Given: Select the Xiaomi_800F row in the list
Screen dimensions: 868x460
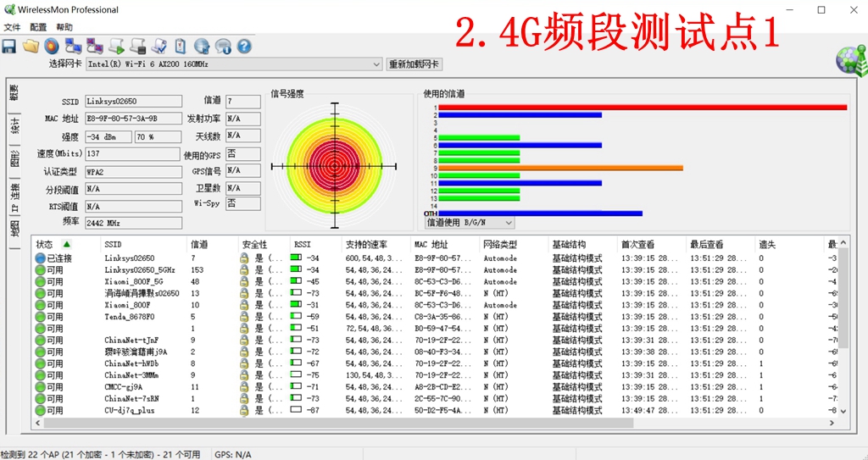Looking at the screenshot, I should click(436, 305).
